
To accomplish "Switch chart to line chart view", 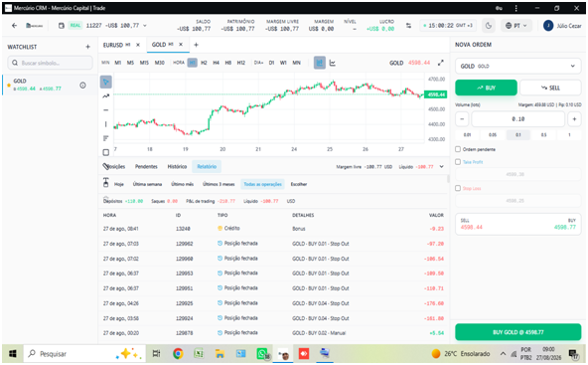I will click(333, 63).
